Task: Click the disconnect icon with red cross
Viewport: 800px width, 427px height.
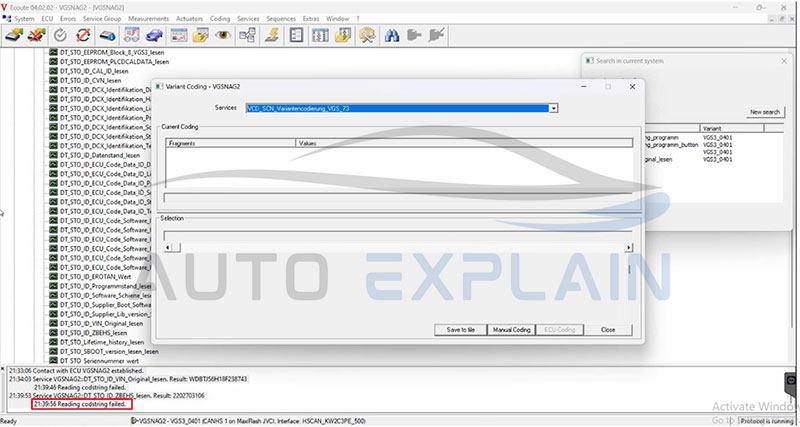Action: point(36,35)
